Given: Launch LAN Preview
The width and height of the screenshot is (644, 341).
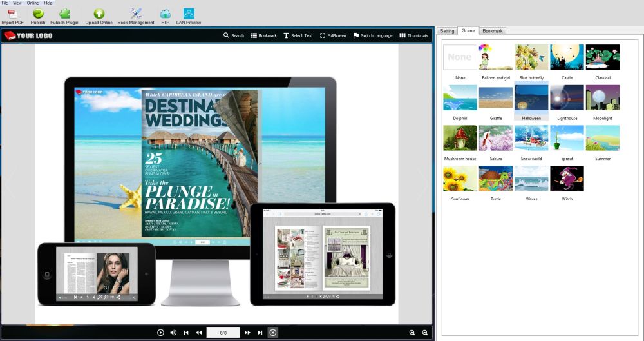Looking at the screenshot, I should 189,14.
